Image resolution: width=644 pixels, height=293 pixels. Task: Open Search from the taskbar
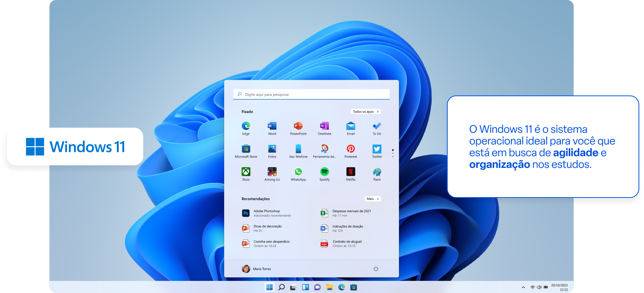[282, 287]
